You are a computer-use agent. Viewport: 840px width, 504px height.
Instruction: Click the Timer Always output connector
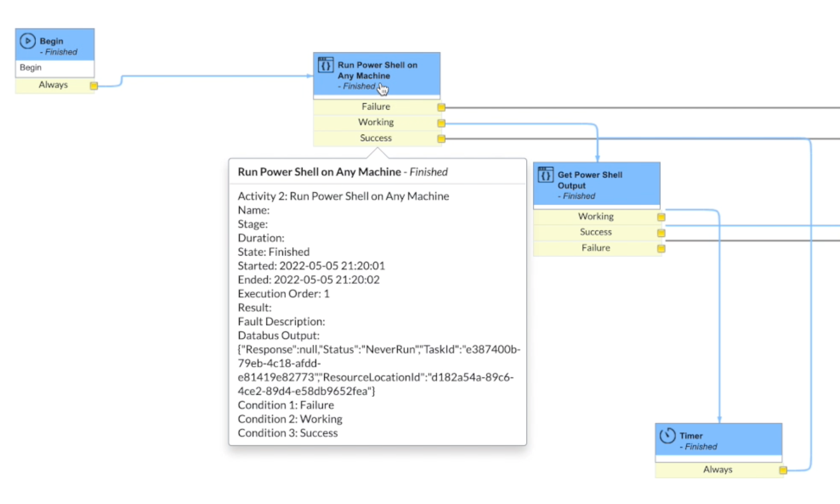coord(783,470)
